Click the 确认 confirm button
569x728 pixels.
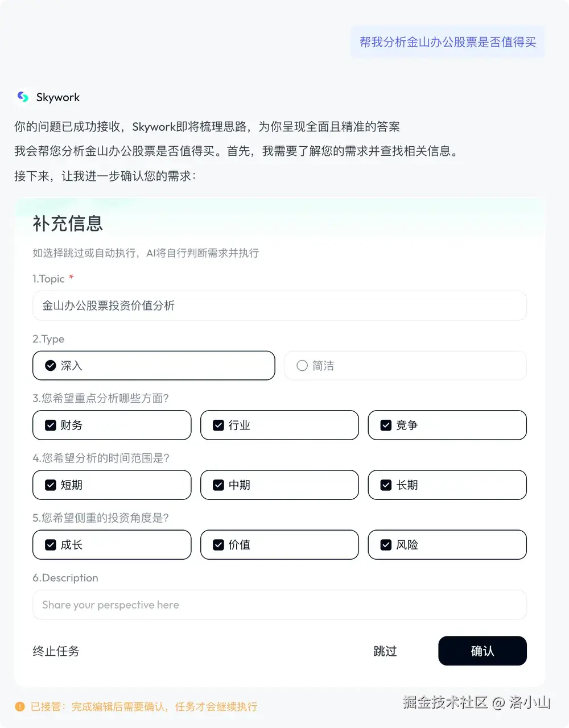[x=483, y=651]
